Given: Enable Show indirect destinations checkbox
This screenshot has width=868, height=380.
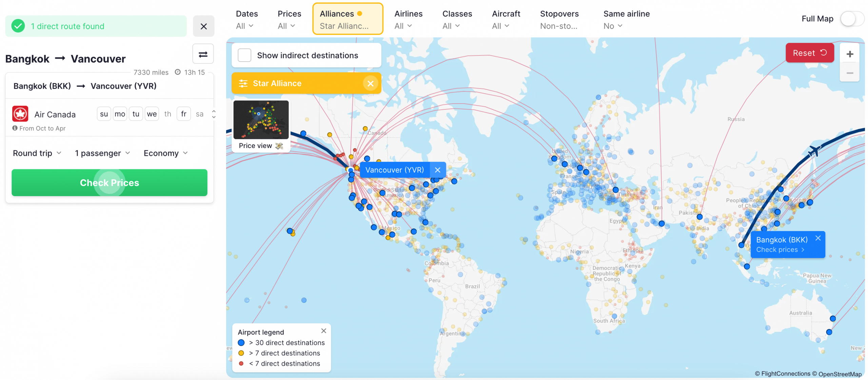Looking at the screenshot, I should [244, 55].
